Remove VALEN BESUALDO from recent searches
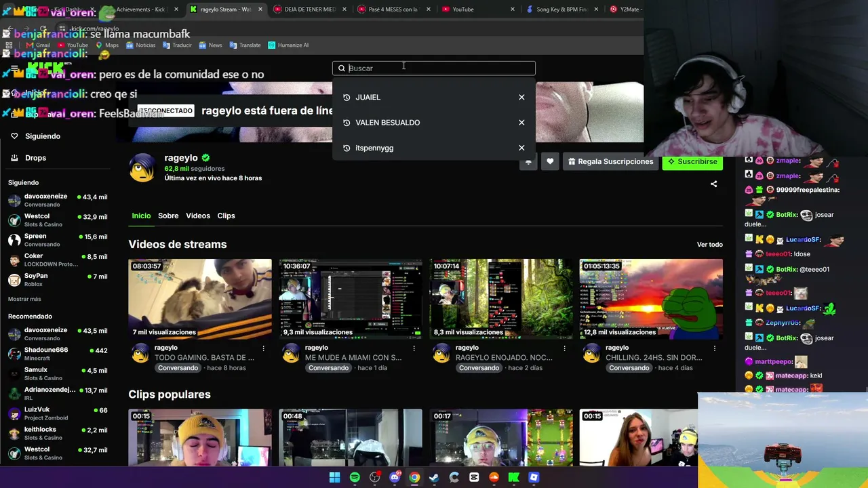This screenshot has width=868, height=488. pos(521,123)
